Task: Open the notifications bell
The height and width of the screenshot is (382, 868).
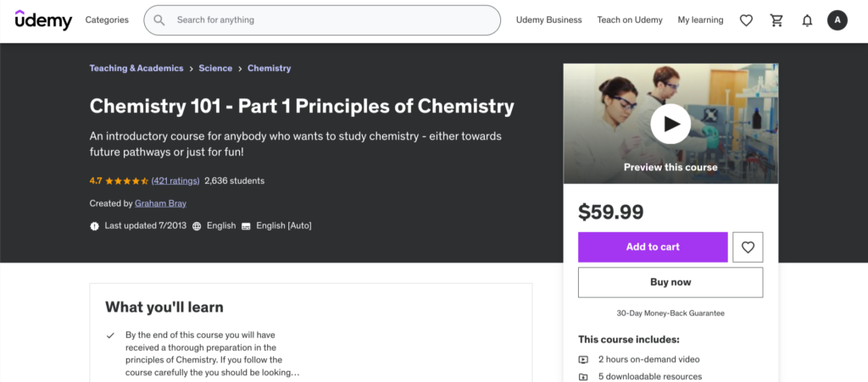Action: [807, 20]
